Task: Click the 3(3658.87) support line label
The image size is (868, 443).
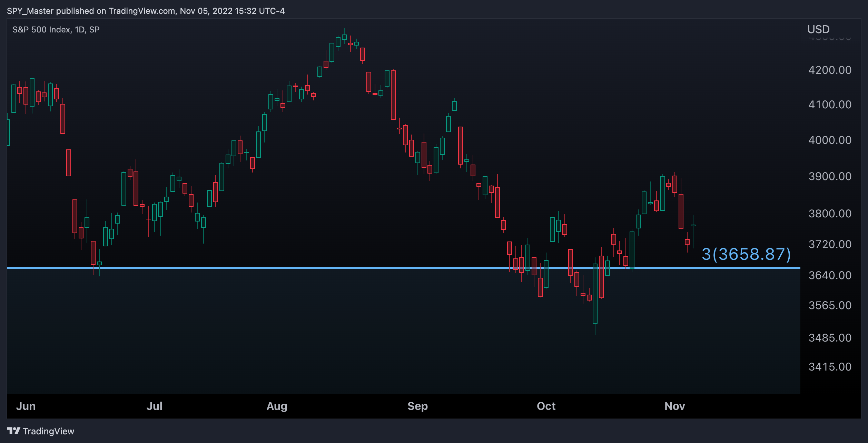Action: click(x=746, y=254)
